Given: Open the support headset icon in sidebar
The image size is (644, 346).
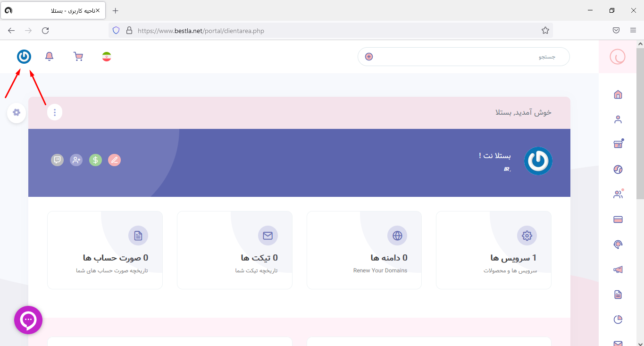Looking at the screenshot, I should 618,244.
